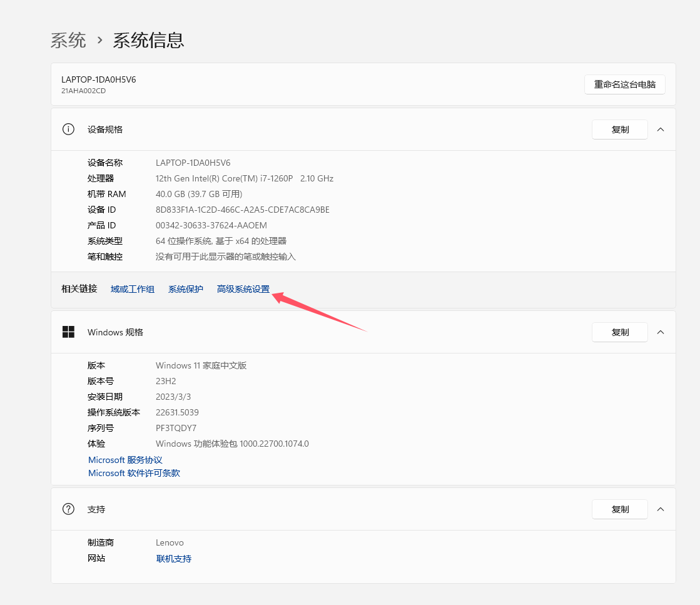Click the question mark icon beside 支持
This screenshot has width=700, height=605.
coord(68,509)
